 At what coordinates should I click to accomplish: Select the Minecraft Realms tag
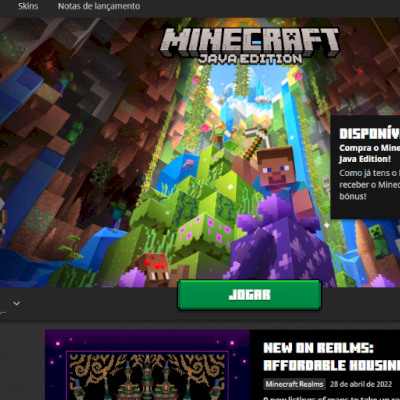click(x=294, y=384)
